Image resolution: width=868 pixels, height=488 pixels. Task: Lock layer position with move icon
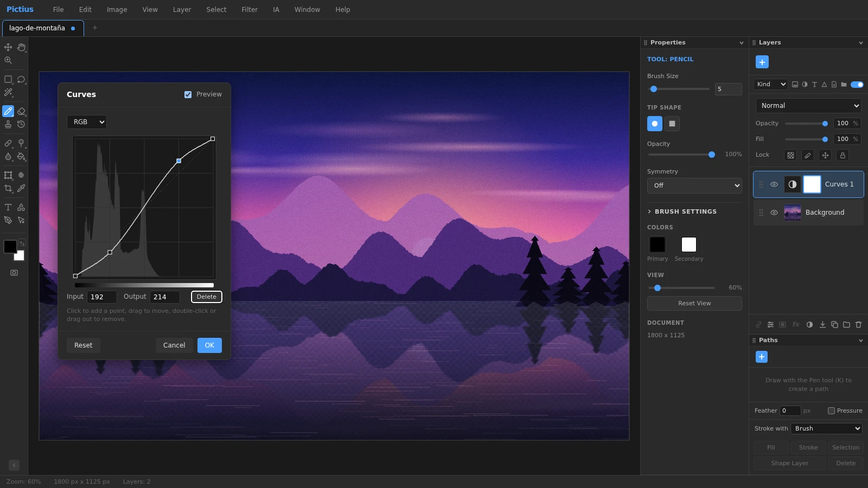click(825, 155)
